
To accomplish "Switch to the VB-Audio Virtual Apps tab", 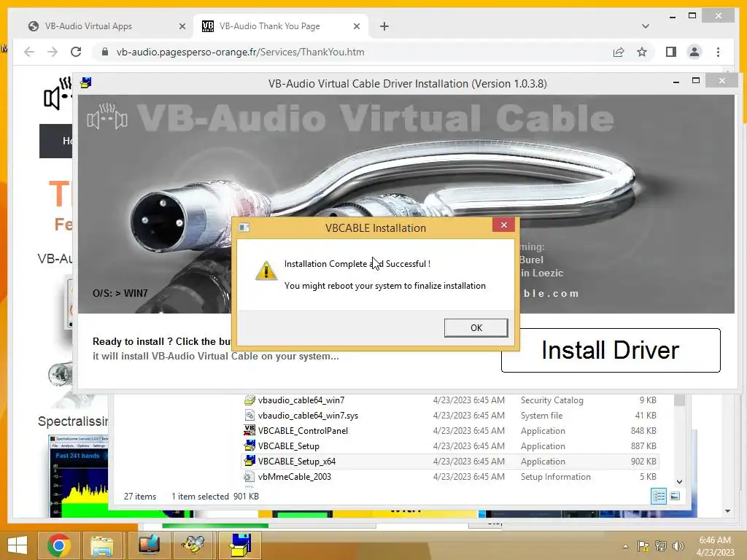I will point(107,26).
